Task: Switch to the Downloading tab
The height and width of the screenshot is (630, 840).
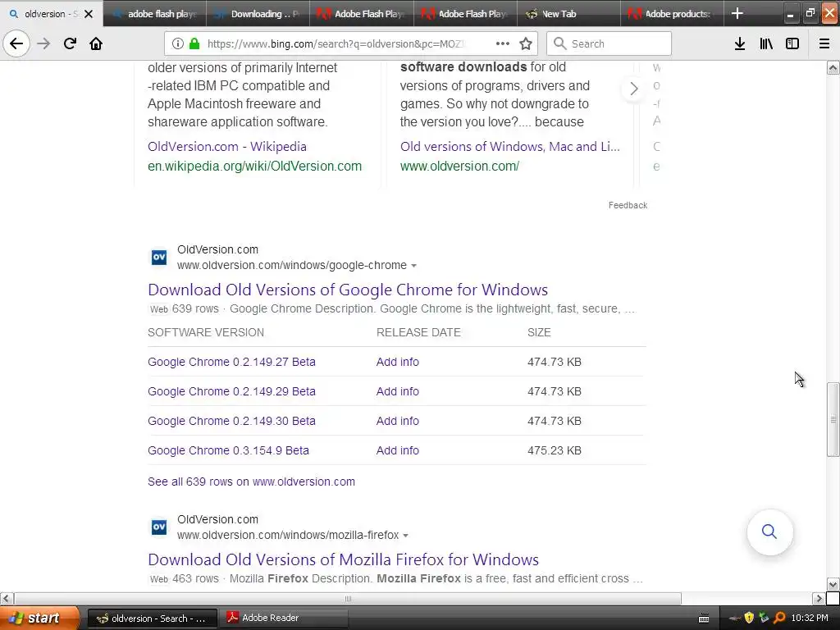Action: (258, 14)
